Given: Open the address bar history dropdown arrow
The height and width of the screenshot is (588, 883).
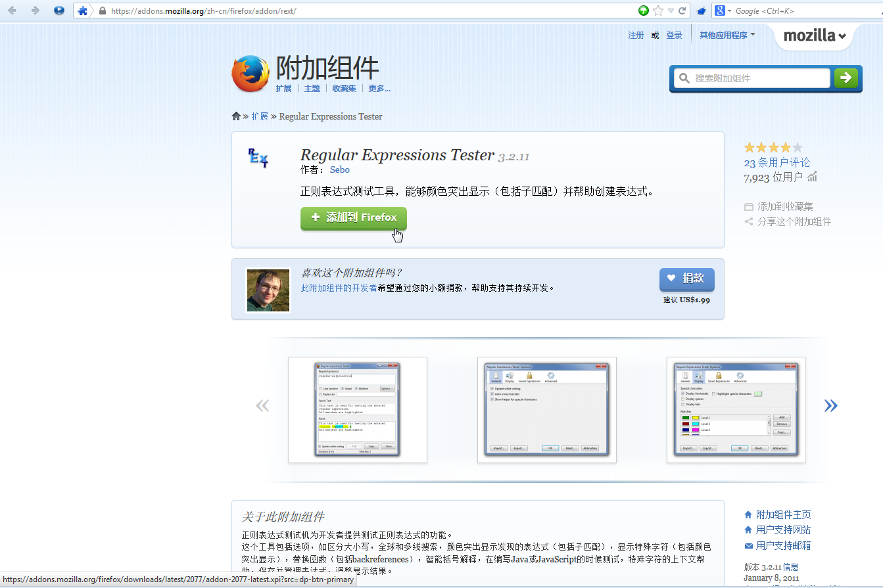Looking at the screenshot, I should point(671,11).
